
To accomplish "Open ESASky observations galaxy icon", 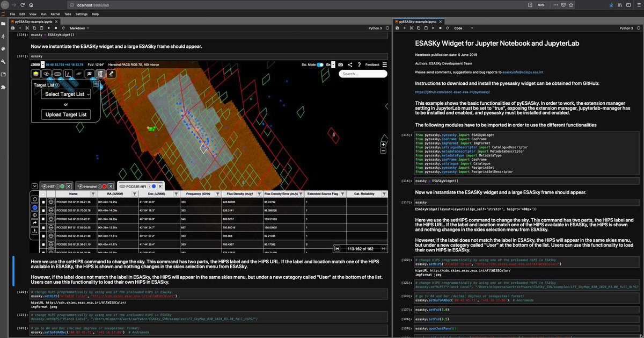I will point(46,74).
